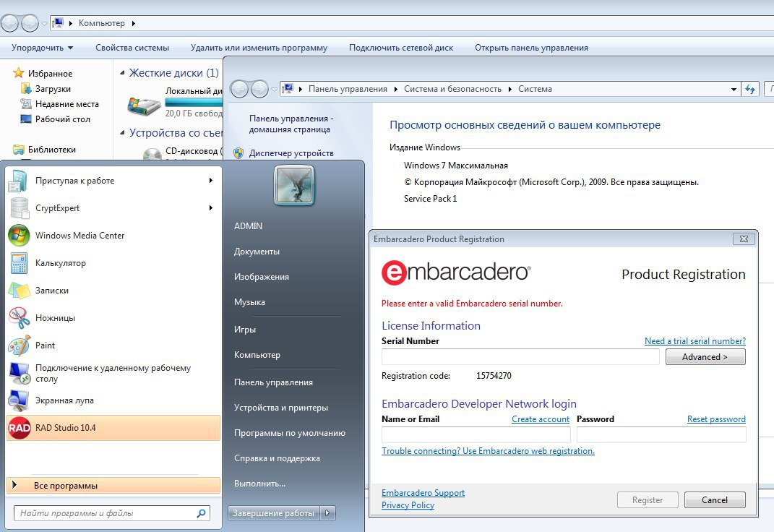
Task: Open Устройства и принтеры from Start menu
Action: click(281, 408)
